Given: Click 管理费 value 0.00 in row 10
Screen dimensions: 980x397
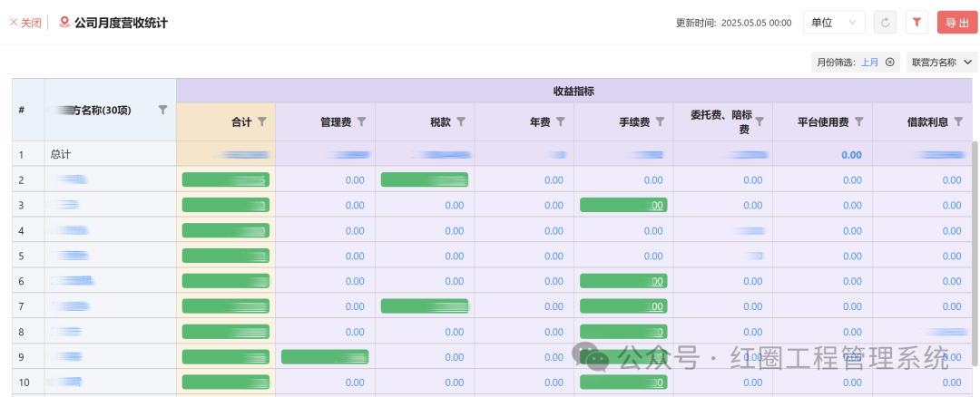Looking at the screenshot, I should (x=355, y=382).
